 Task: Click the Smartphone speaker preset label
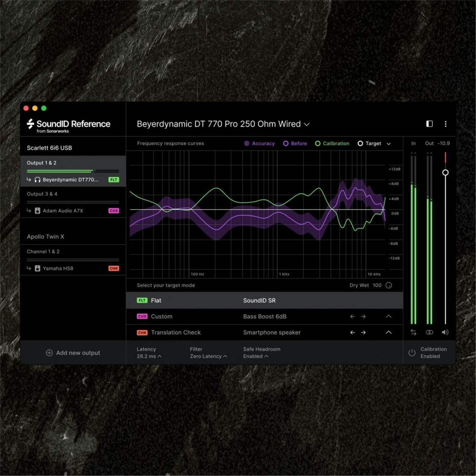point(272,332)
